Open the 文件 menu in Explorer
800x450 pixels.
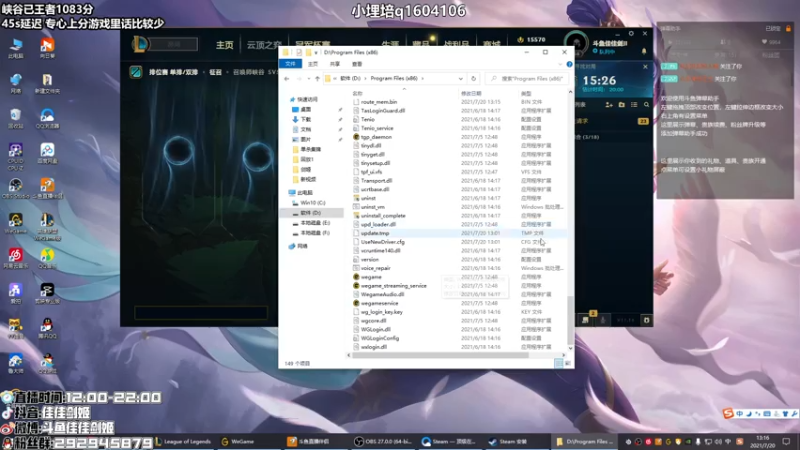tap(290, 64)
